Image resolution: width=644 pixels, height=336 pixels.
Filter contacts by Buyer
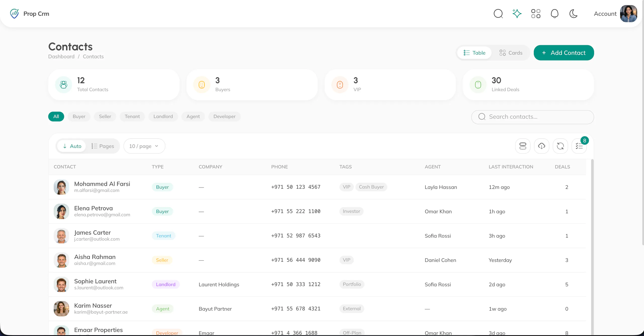[x=79, y=116]
